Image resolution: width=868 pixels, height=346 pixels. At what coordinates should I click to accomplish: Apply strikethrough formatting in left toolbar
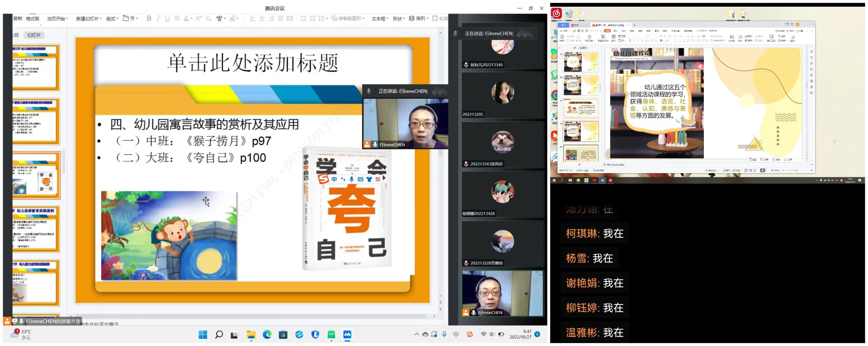(x=177, y=19)
